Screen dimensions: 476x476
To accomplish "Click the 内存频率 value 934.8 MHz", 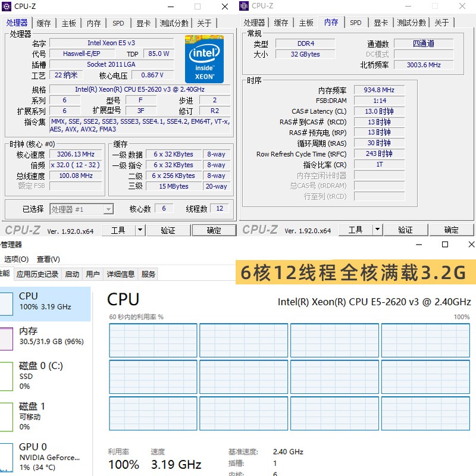I will (379, 90).
